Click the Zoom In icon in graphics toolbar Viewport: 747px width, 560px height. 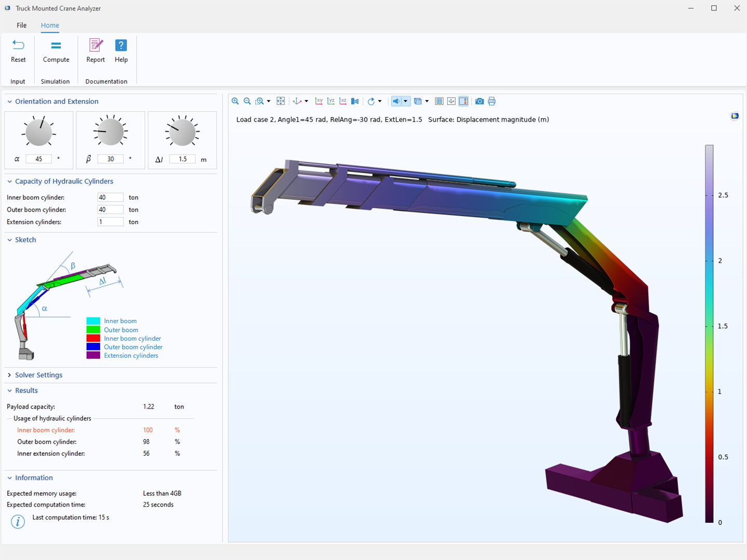pyautogui.click(x=235, y=101)
